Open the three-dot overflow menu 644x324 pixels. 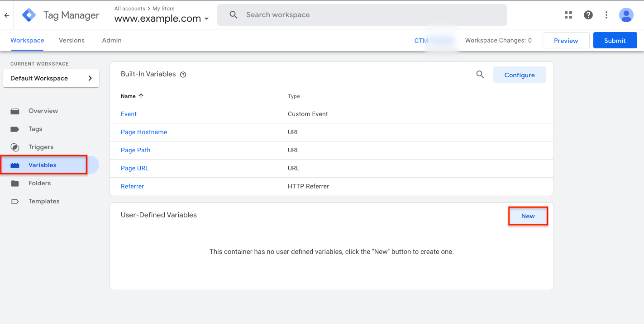point(606,15)
